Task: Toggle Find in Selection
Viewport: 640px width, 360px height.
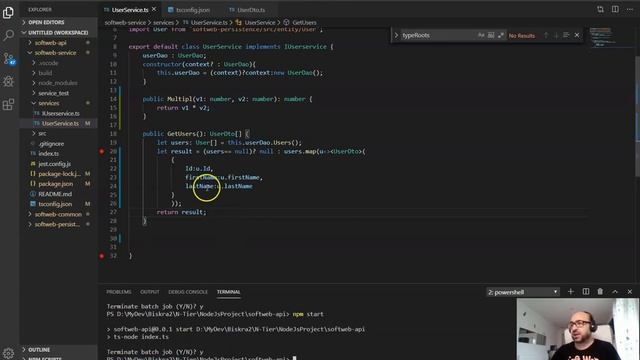Action: coord(566,36)
